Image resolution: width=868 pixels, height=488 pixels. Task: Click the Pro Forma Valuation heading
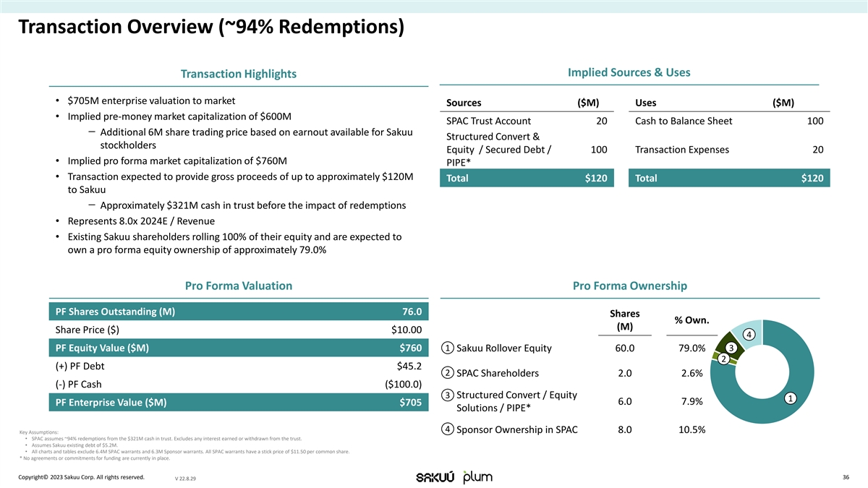coord(238,286)
